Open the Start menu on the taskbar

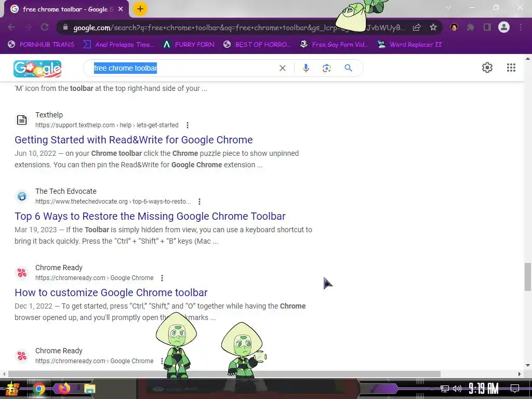point(12,389)
